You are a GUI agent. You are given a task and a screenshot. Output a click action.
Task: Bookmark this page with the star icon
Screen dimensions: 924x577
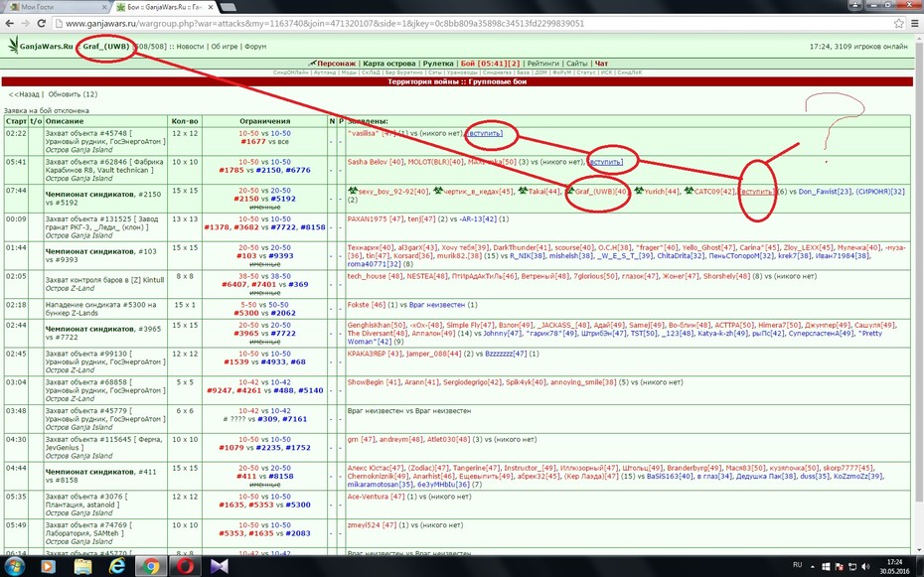coord(898,24)
